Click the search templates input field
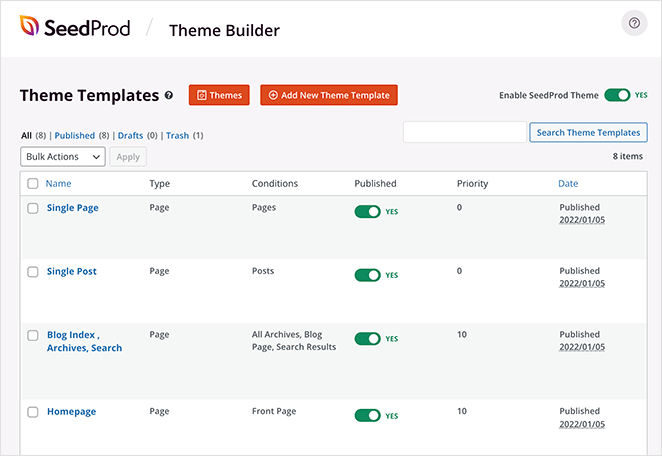Screen dimensions: 662x456 (464, 132)
